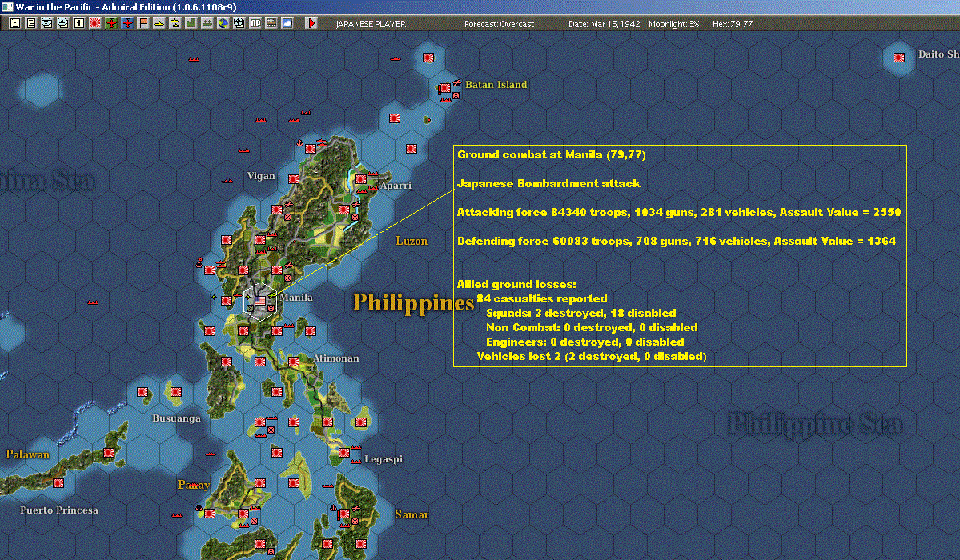Select the Japanese flag unit at Aparri

[x=361, y=179]
